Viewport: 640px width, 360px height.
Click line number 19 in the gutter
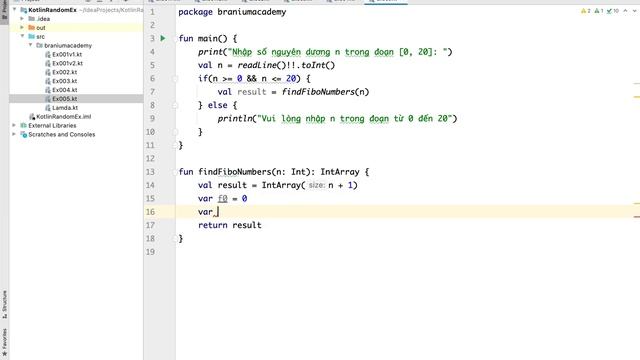point(150,252)
